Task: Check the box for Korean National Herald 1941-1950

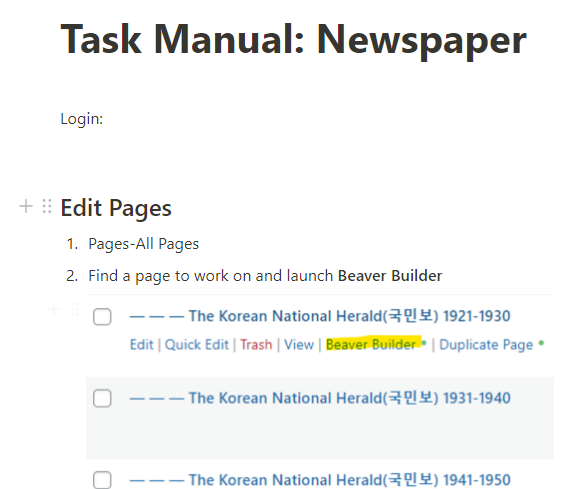Action: point(102,480)
